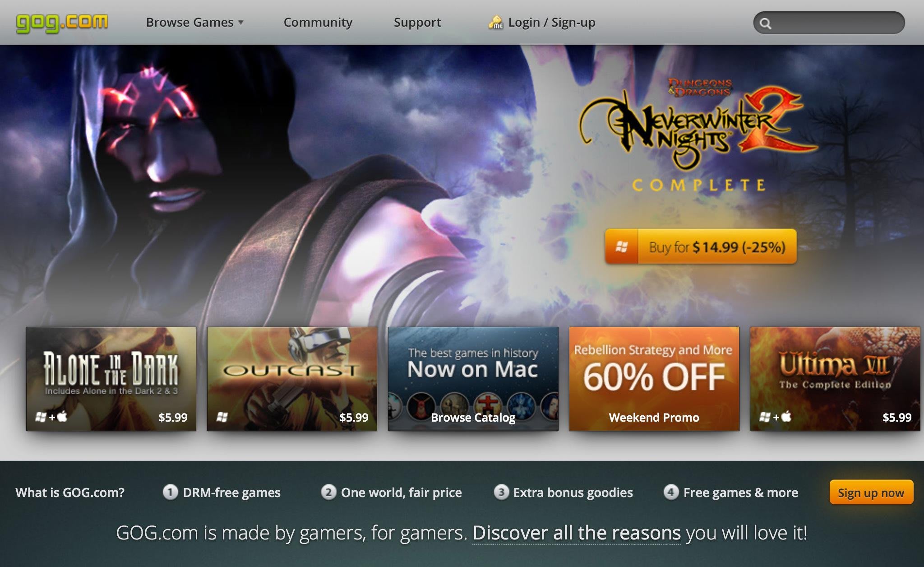This screenshot has height=567, width=924.
Task: Click the search magnifying glass icon
Action: [x=765, y=23]
